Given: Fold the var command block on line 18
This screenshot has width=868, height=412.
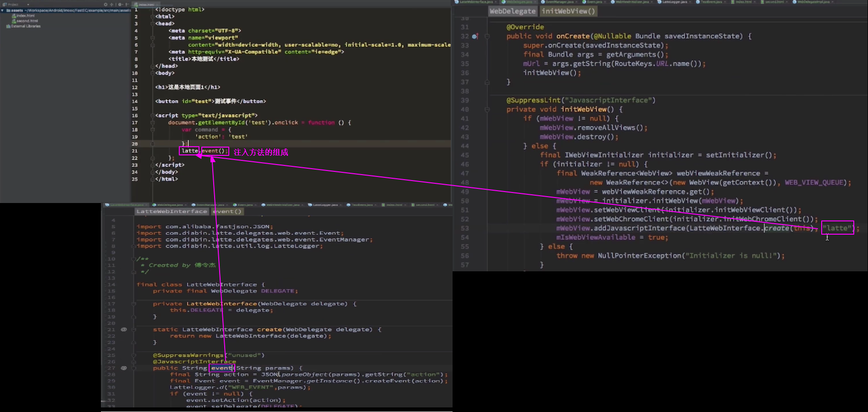Looking at the screenshot, I should (x=152, y=130).
